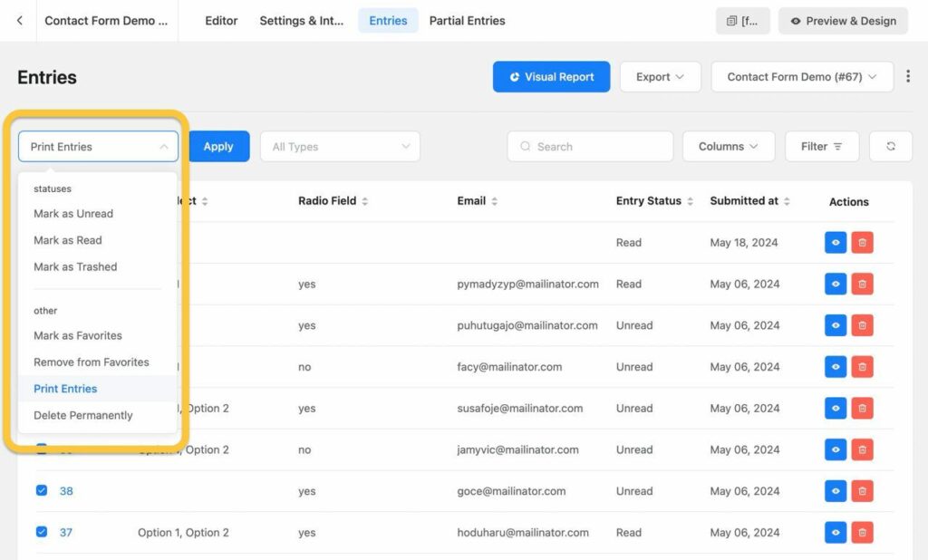Trash the jamyvic@mailinator.com entry
This screenshot has width=928, height=560.
pyautogui.click(x=863, y=449)
